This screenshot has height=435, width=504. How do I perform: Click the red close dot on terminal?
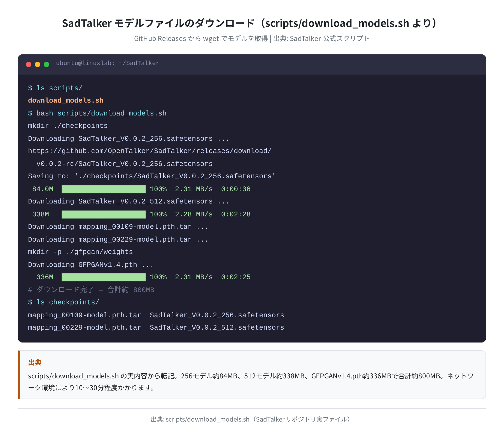29,64
